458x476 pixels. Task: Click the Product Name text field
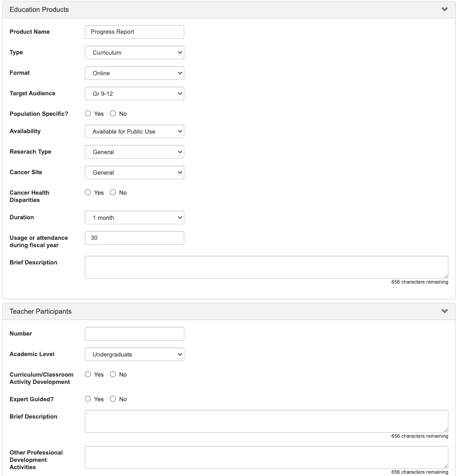[135, 32]
